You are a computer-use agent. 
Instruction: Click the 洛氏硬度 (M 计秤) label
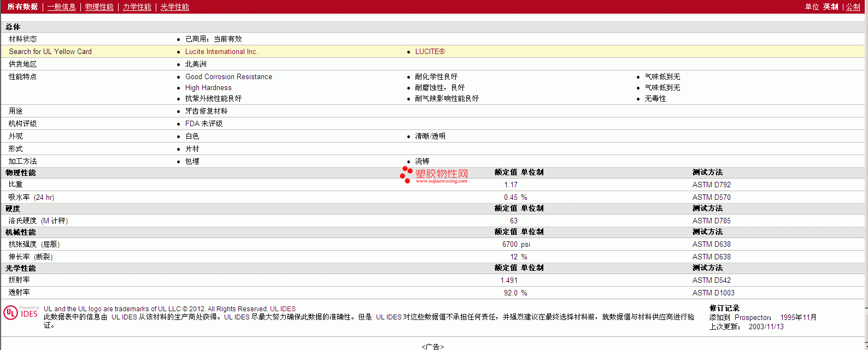(38, 221)
